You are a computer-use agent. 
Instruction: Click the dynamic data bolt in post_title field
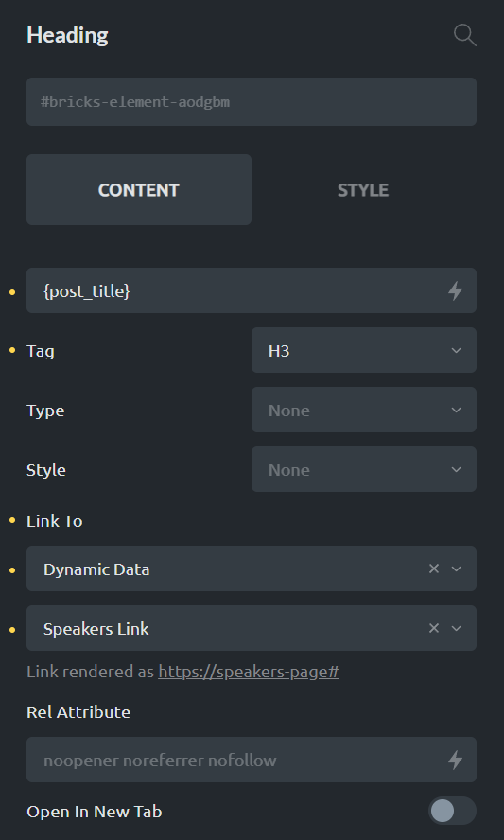coord(455,291)
